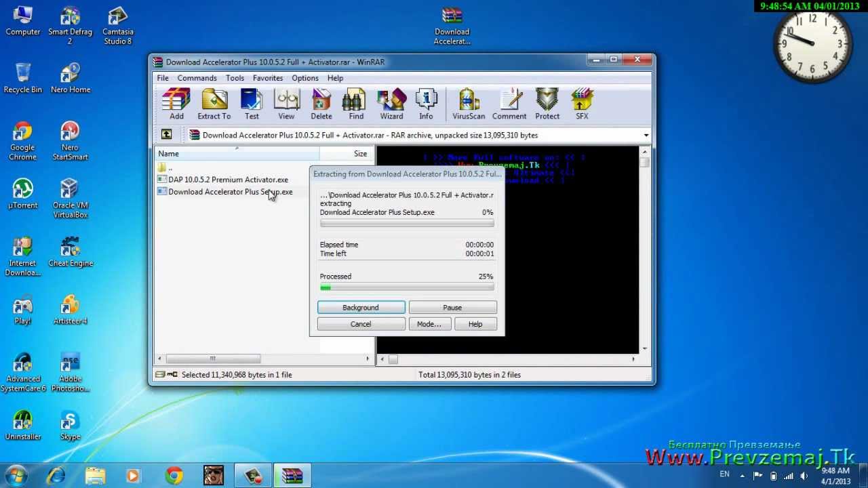The image size is (868, 488).
Task: Click the Add toolbar icon in WinRAR
Action: pyautogui.click(x=176, y=104)
